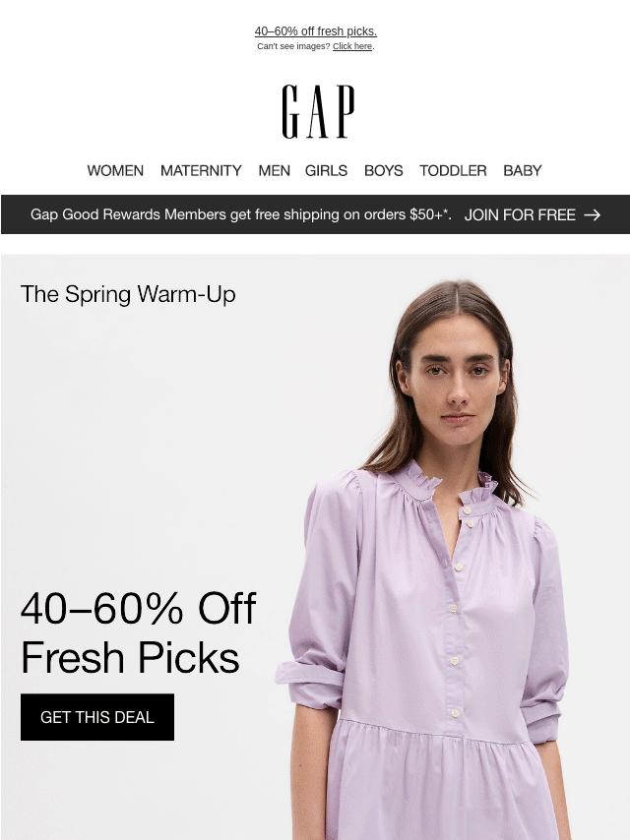The width and height of the screenshot is (630, 840).
Task: Click the Gap Good Rewards free shipping text
Action: (x=241, y=214)
